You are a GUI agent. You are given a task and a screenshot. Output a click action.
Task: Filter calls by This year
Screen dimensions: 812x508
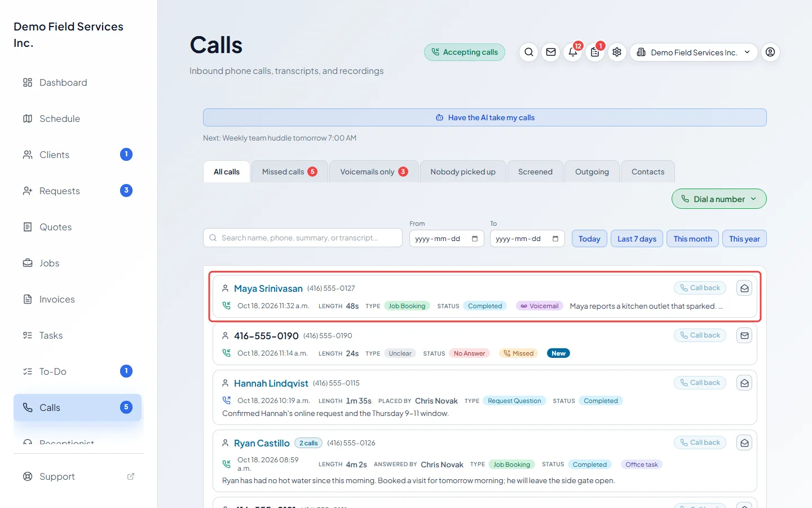[x=744, y=239]
